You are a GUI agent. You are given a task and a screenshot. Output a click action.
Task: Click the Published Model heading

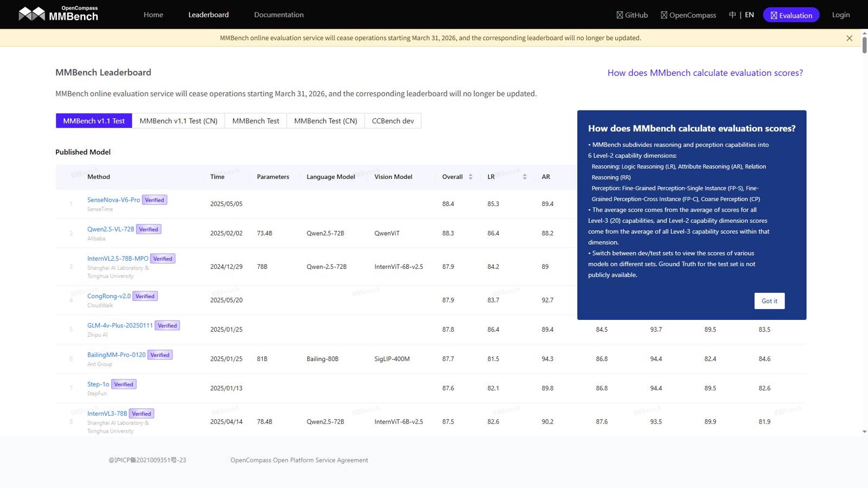tap(83, 152)
